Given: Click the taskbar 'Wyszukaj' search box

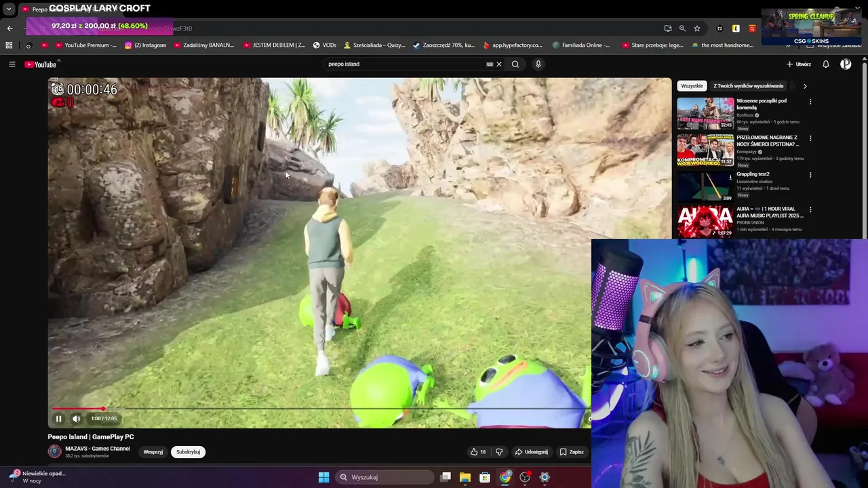Looking at the screenshot, I should click(384, 477).
